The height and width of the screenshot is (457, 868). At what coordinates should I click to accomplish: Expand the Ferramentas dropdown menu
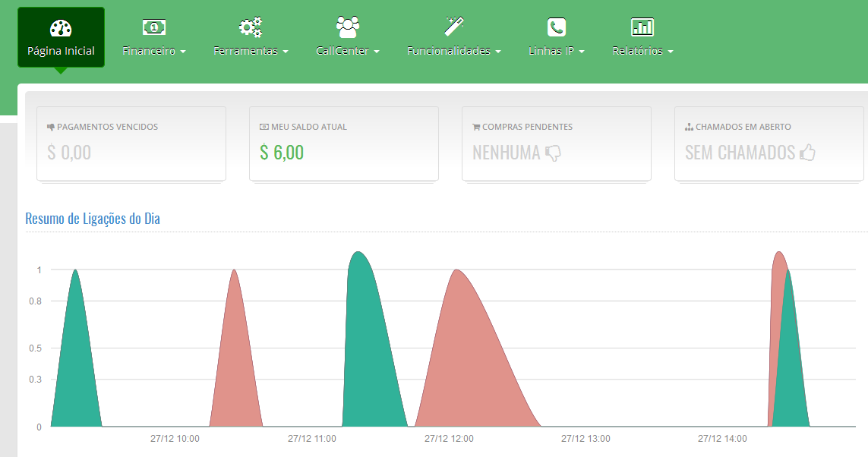click(x=251, y=52)
